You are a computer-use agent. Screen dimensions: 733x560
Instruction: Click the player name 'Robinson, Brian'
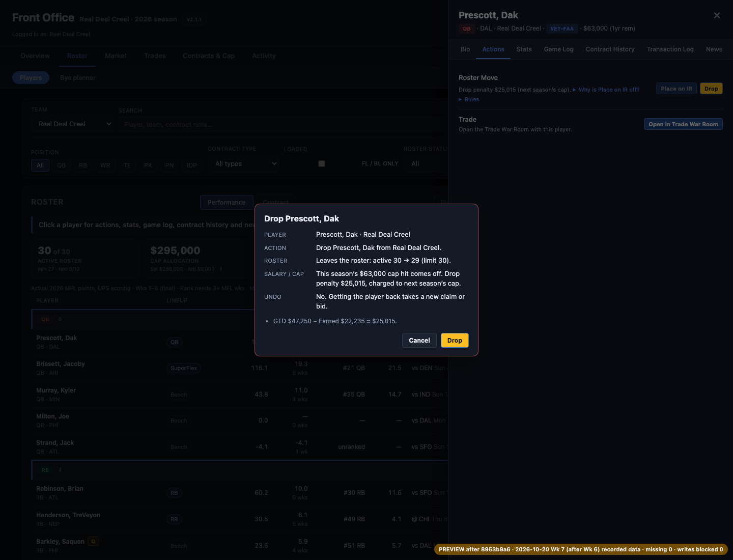pos(60,489)
